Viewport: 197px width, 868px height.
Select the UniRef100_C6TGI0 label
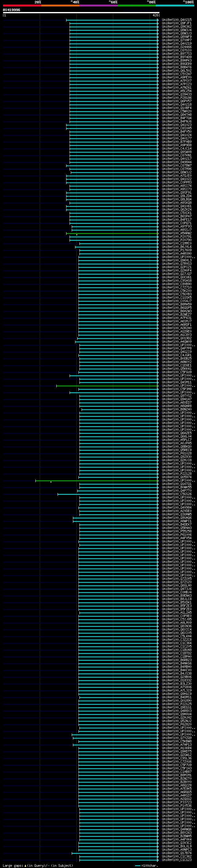[177, 50]
